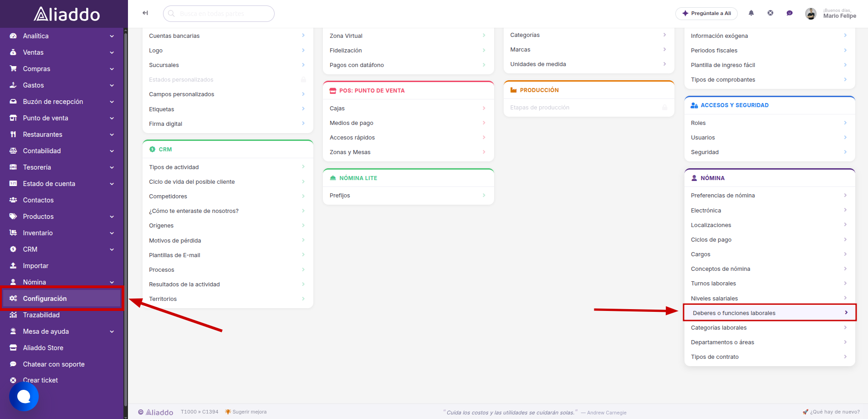Click the Aliaddo logo in sidebar
This screenshot has width=868, height=419.
pyautogui.click(x=66, y=14)
